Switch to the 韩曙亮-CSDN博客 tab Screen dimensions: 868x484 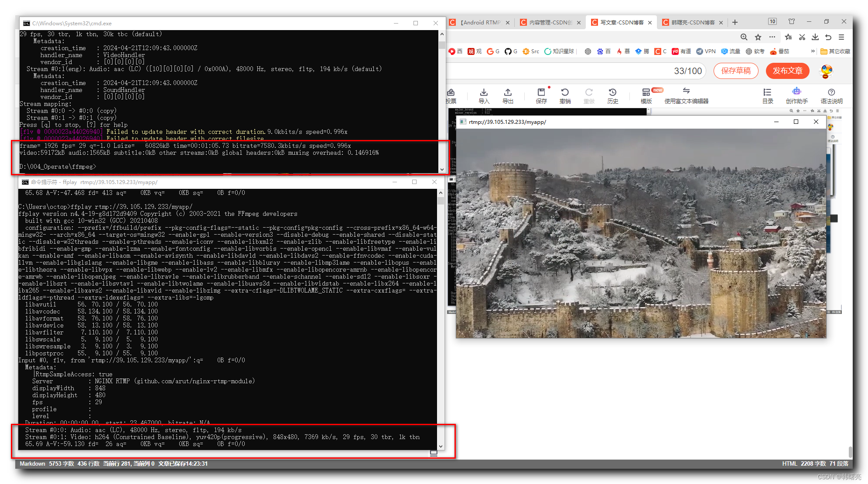[x=692, y=22]
